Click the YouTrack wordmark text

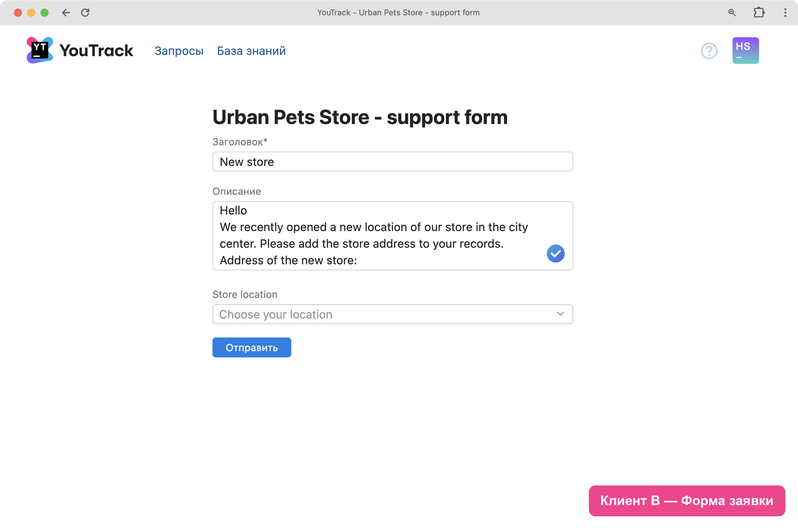96,51
